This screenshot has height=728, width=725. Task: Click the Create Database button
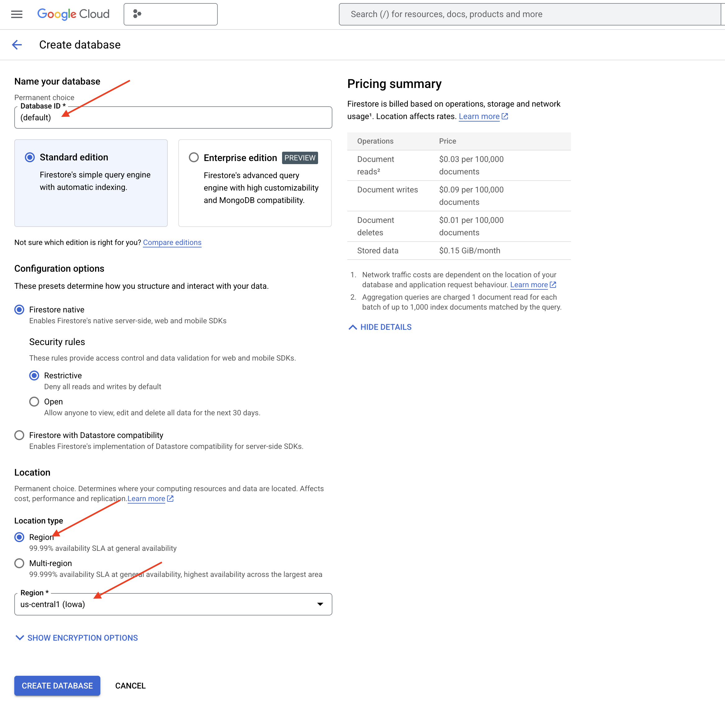click(x=57, y=686)
